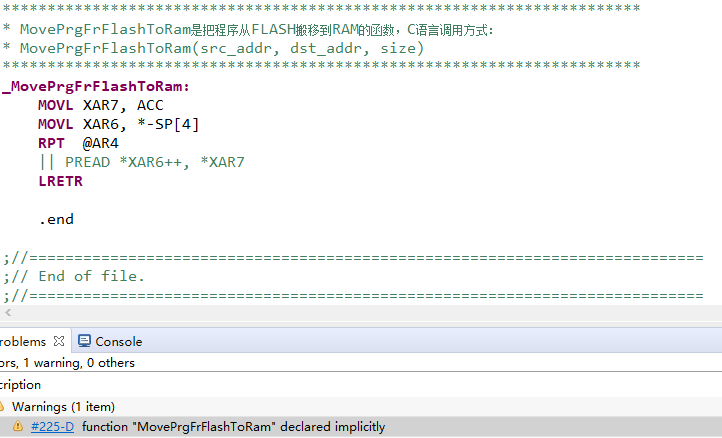Image resolution: width=722 pixels, height=438 pixels.
Task: Close the Problems view with its X icon
Action: [x=59, y=341]
